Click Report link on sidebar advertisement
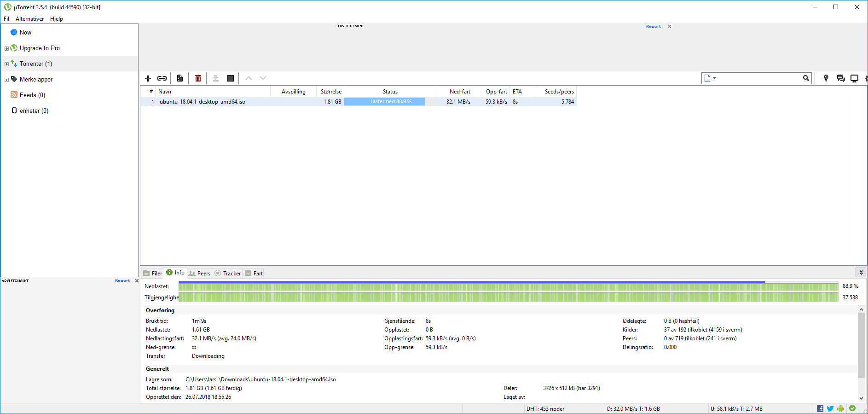Image resolution: width=868 pixels, height=414 pixels. pyautogui.click(x=122, y=280)
